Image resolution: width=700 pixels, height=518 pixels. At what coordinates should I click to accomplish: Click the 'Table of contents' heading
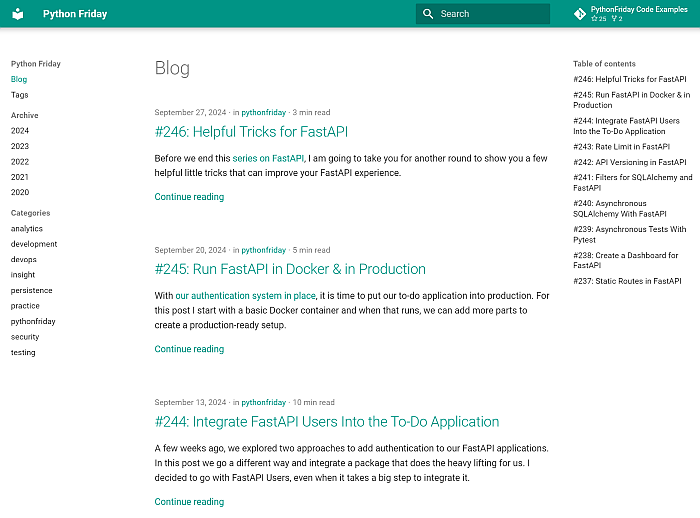[x=604, y=64]
